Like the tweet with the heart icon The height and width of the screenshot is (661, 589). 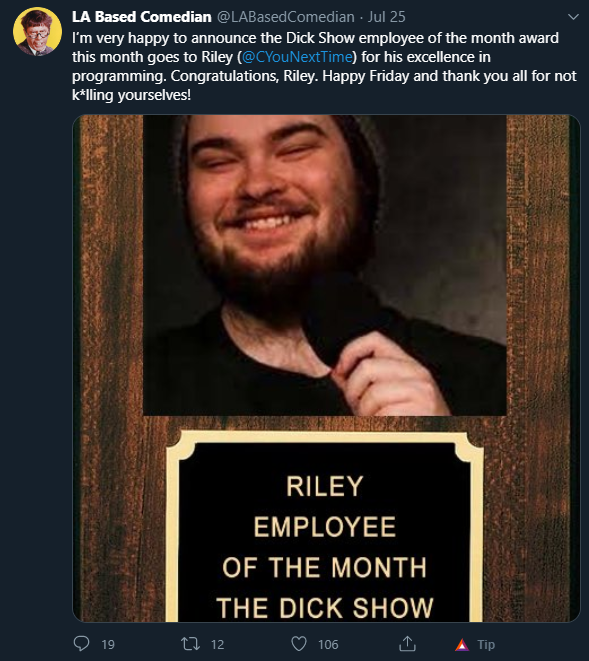click(x=299, y=644)
